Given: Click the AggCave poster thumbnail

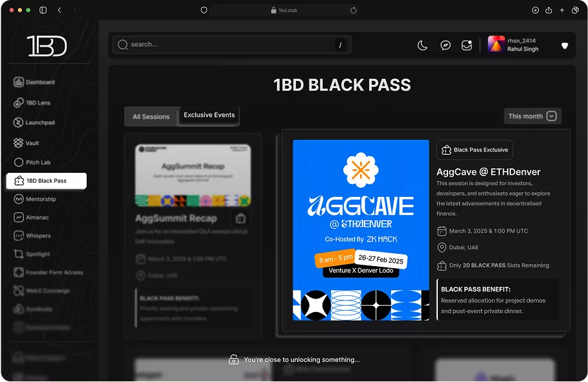Looking at the screenshot, I should [x=361, y=230].
